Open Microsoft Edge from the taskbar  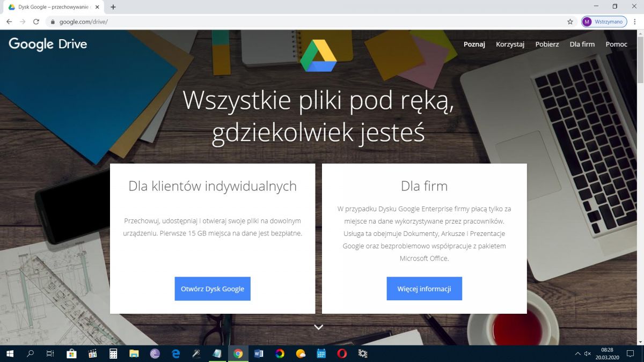click(x=175, y=353)
